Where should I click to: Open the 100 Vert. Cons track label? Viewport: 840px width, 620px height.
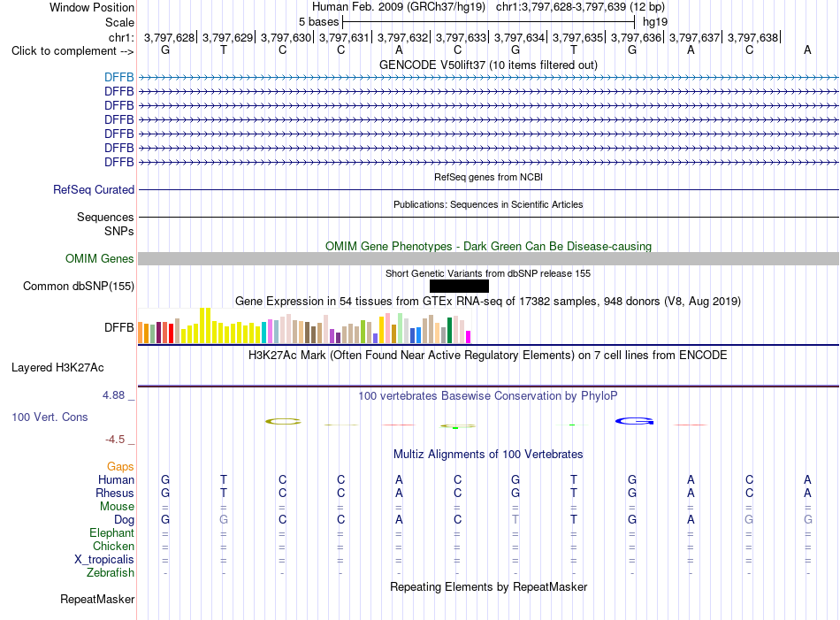tap(50, 417)
